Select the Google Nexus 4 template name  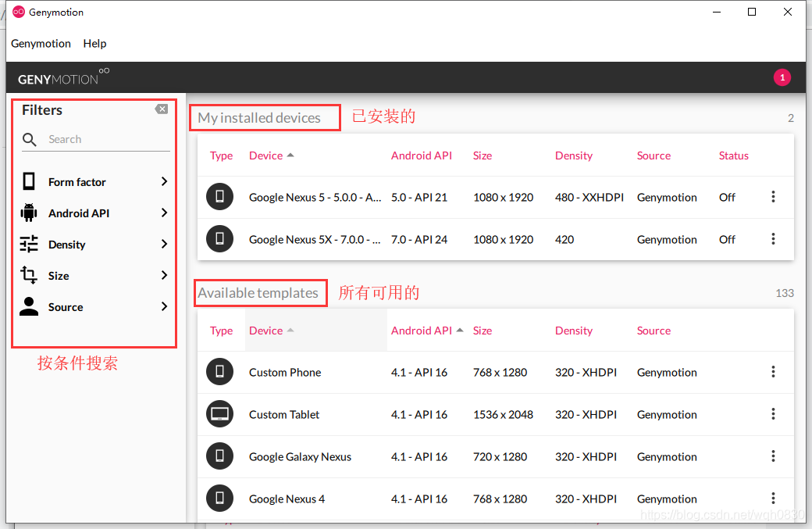point(287,499)
